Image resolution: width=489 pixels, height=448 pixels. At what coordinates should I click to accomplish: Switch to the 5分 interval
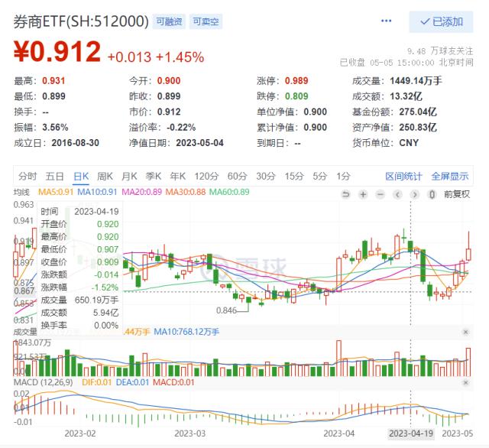[x=320, y=177]
